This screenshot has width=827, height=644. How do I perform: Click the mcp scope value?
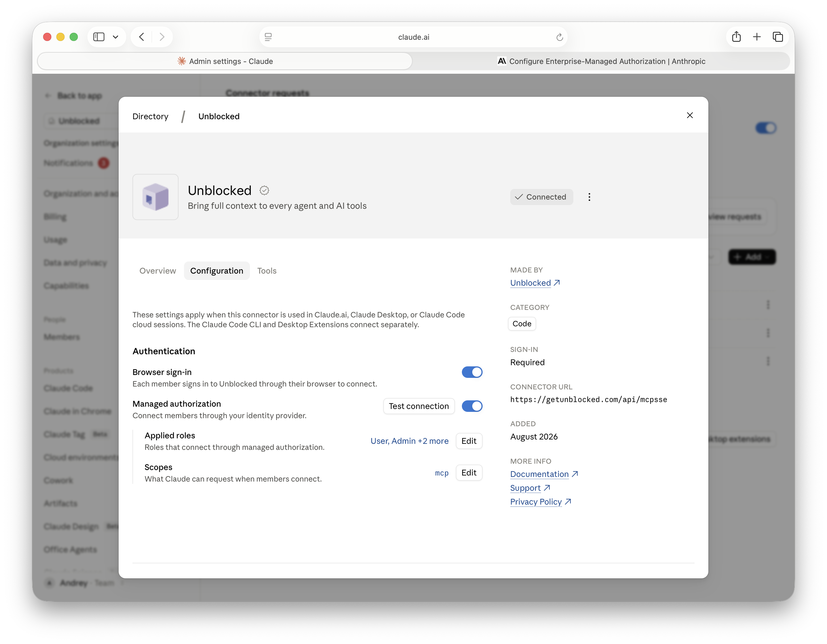[x=441, y=473]
